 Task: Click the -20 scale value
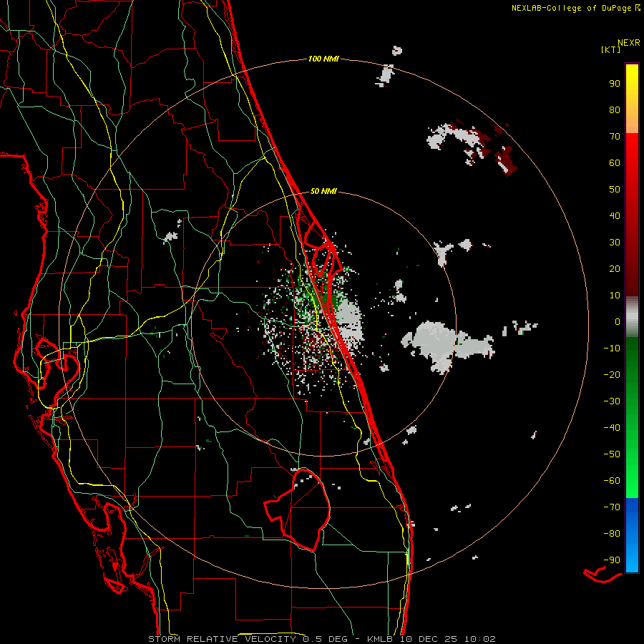[x=612, y=375]
